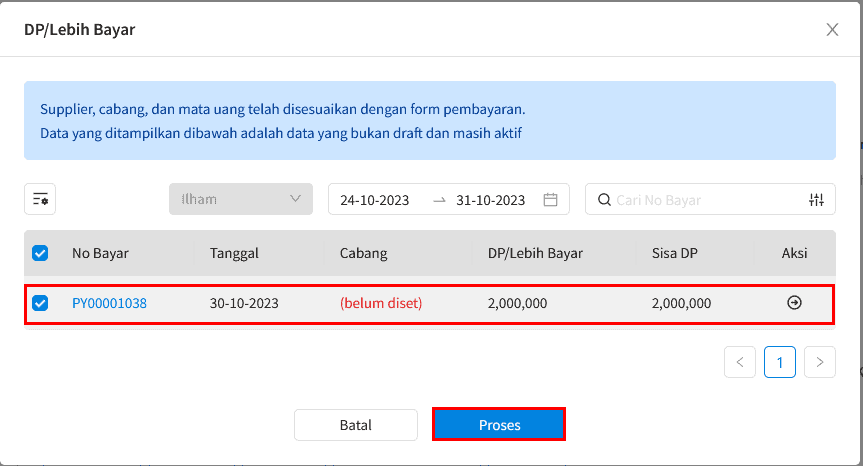The height and width of the screenshot is (466, 863).
Task: Open the PY00001038 payment link
Action: (x=110, y=303)
